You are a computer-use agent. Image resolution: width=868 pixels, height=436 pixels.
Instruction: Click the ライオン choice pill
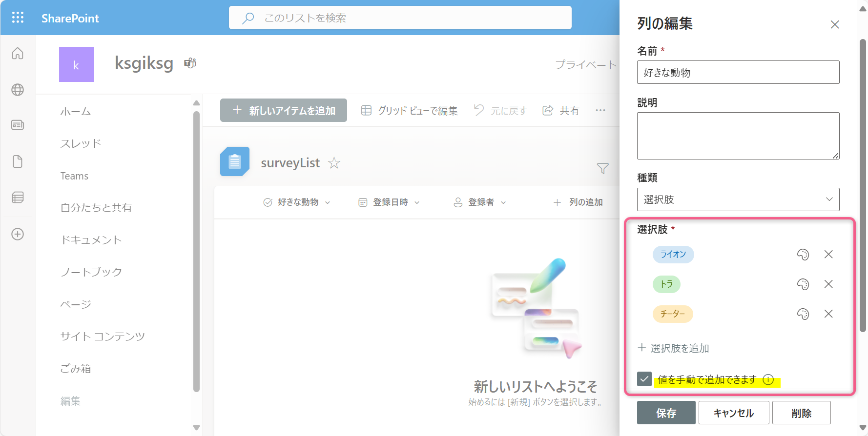(673, 255)
